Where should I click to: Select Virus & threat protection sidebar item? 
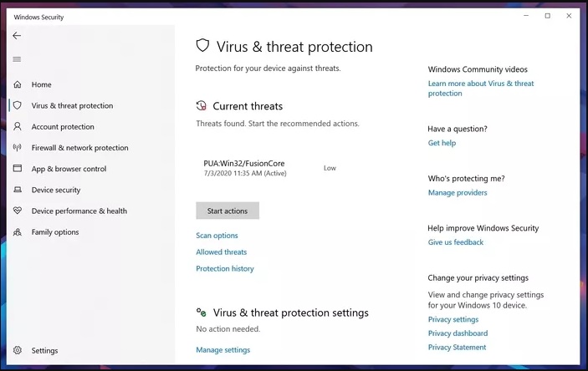(x=72, y=105)
